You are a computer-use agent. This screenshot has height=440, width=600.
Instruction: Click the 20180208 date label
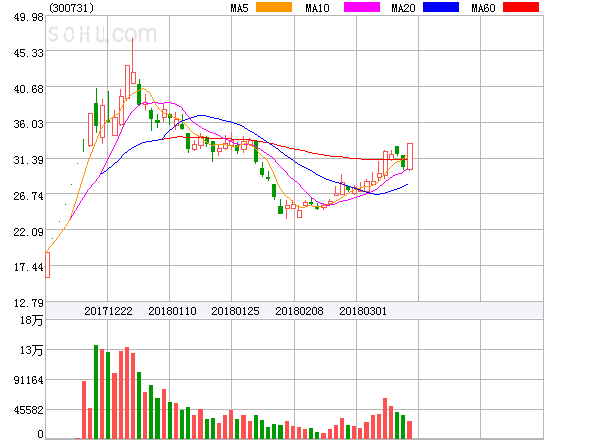click(299, 311)
